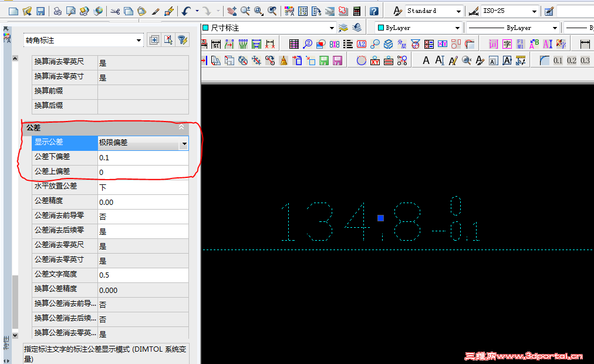Click the Undo arrow
The image size is (594, 364).
[x=185, y=11]
